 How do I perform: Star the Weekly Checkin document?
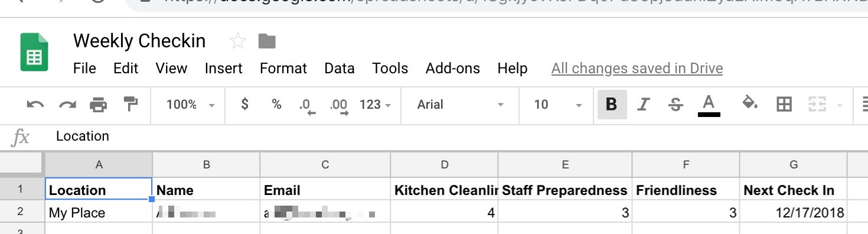tap(237, 41)
